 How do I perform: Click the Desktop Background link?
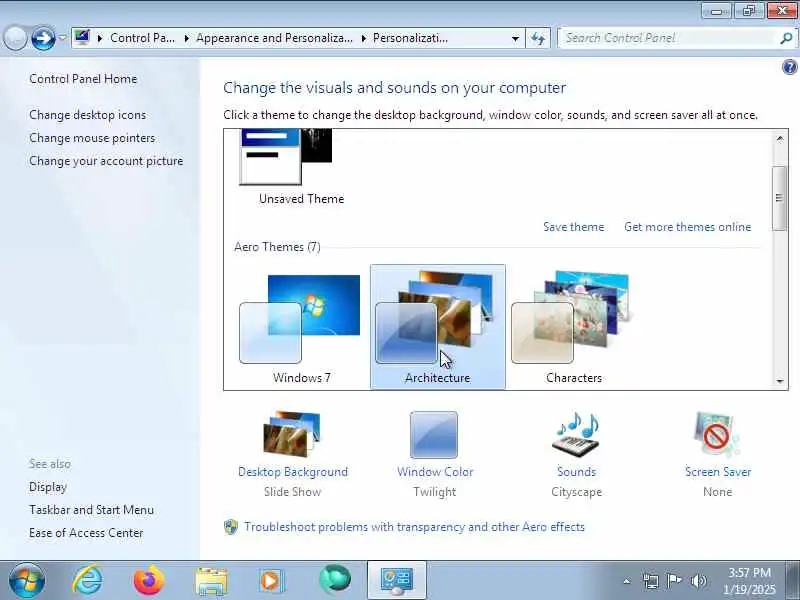point(293,472)
